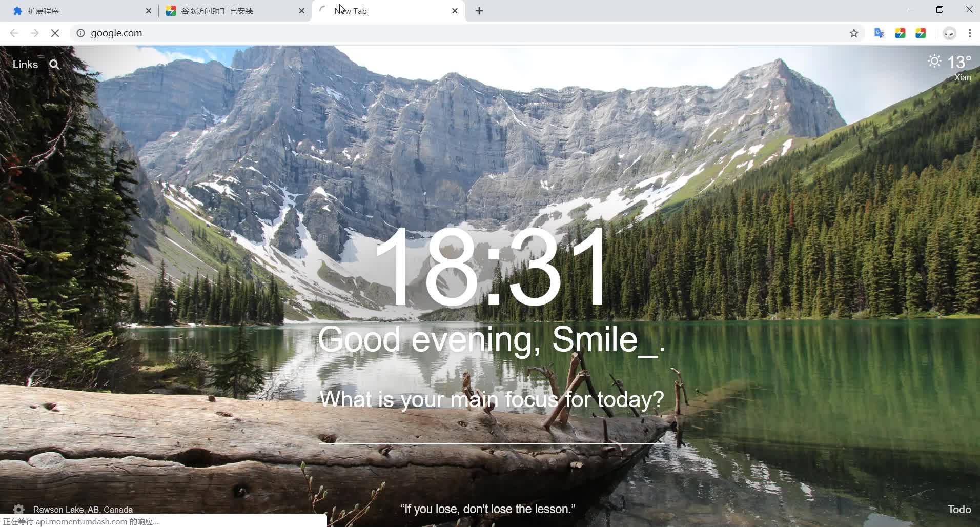Click the quote "If you lose, don't lose the lesson."

click(x=487, y=509)
